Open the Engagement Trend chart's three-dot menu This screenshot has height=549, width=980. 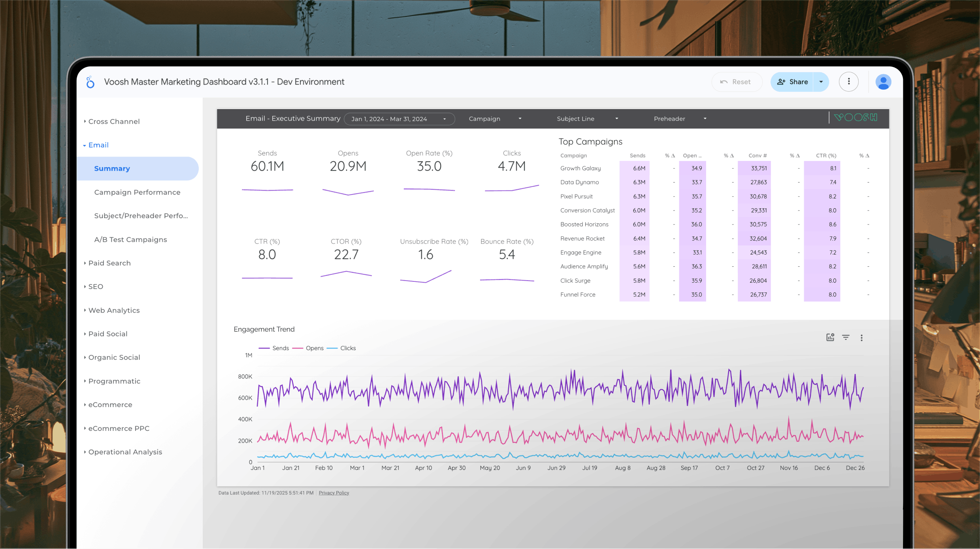click(861, 338)
